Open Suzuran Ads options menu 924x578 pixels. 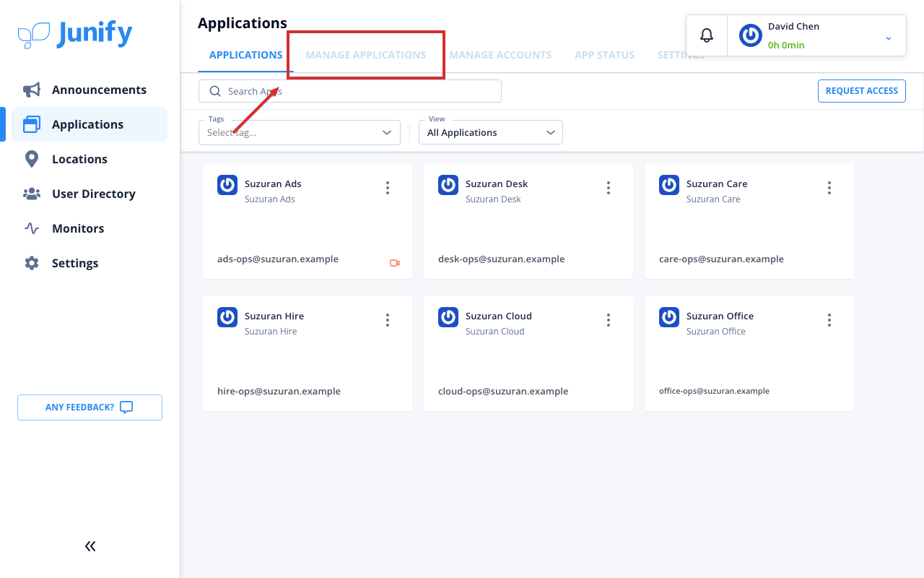pos(388,188)
